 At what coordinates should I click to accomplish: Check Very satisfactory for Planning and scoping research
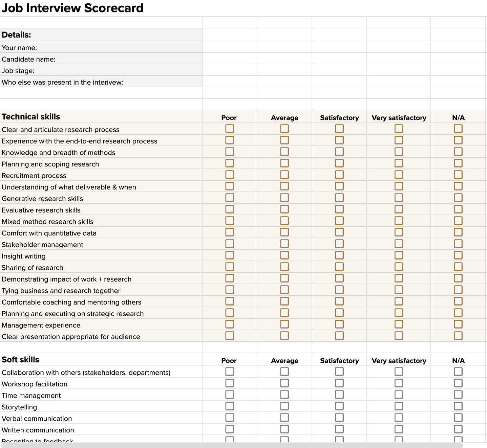coord(398,163)
